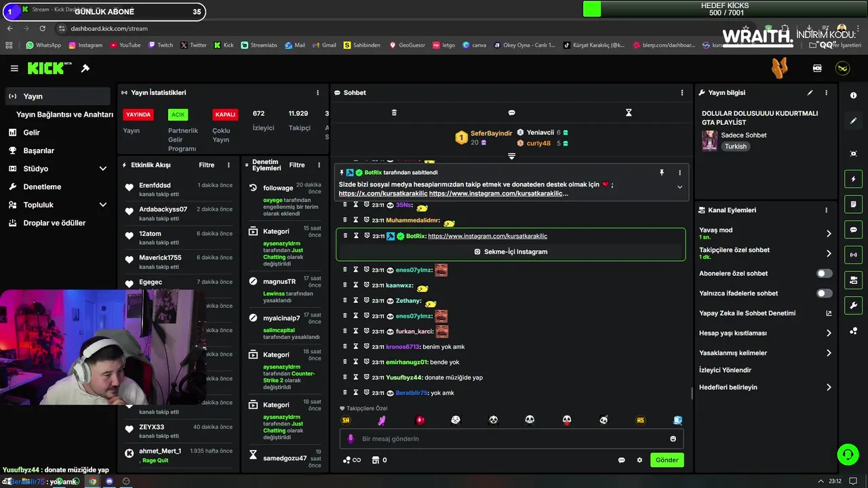Expand the pinned message chevron
The image size is (868, 488).
point(679,187)
